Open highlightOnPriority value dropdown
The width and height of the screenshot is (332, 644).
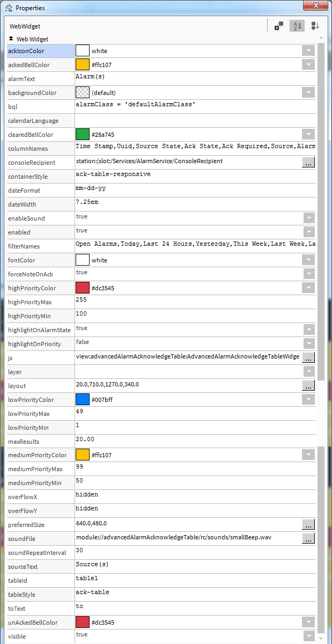click(x=308, y=343)
